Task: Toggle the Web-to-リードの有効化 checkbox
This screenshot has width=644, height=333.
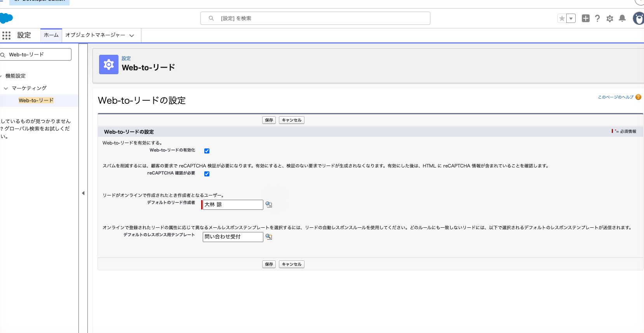Action: pyautogui.click(x=207, y=151)
